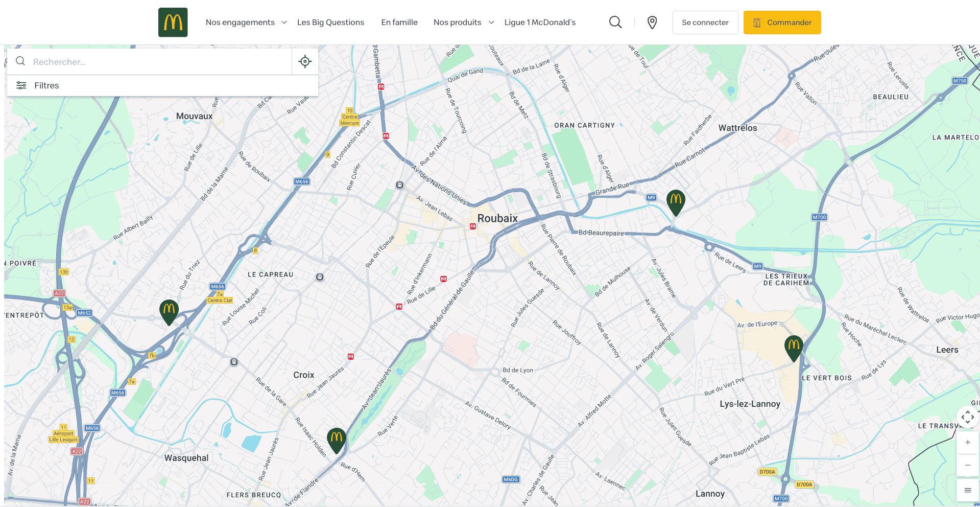Viewport: 980px width, 507px height.
Task: Toggle the fullscreen map button
Action: 968,417
